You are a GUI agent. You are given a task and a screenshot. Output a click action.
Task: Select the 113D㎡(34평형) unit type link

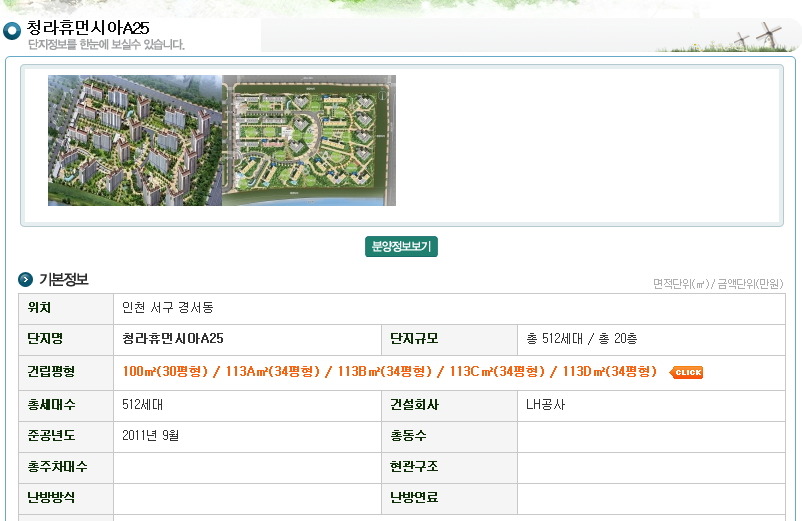pyautogui.click(x=610, y=371)
